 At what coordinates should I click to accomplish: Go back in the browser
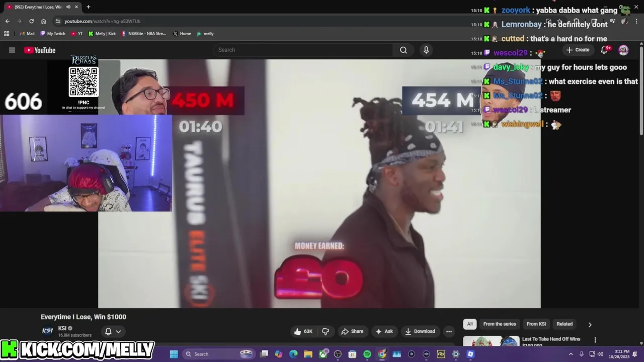pos(7,21)
